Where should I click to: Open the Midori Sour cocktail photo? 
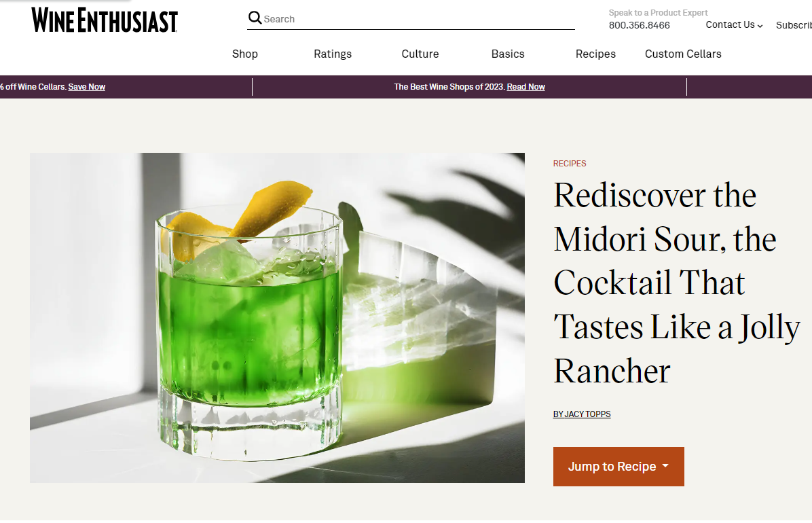pos(277,318)
